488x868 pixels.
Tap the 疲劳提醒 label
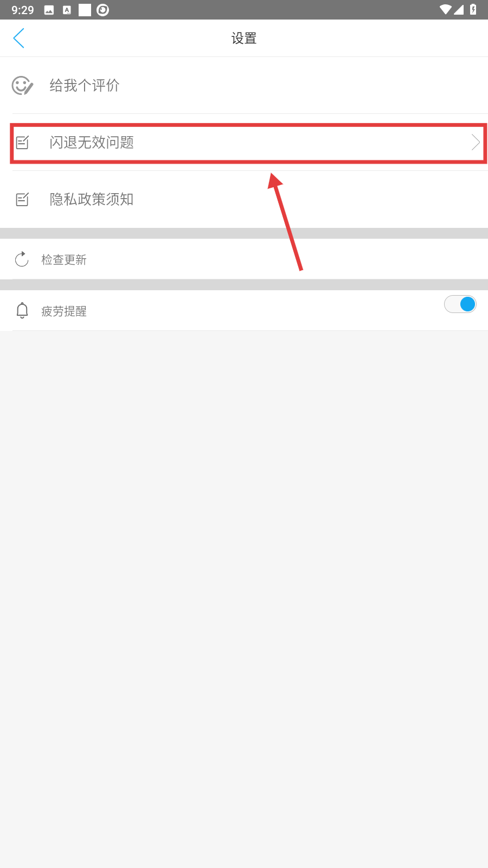click(x=64, y=311)
